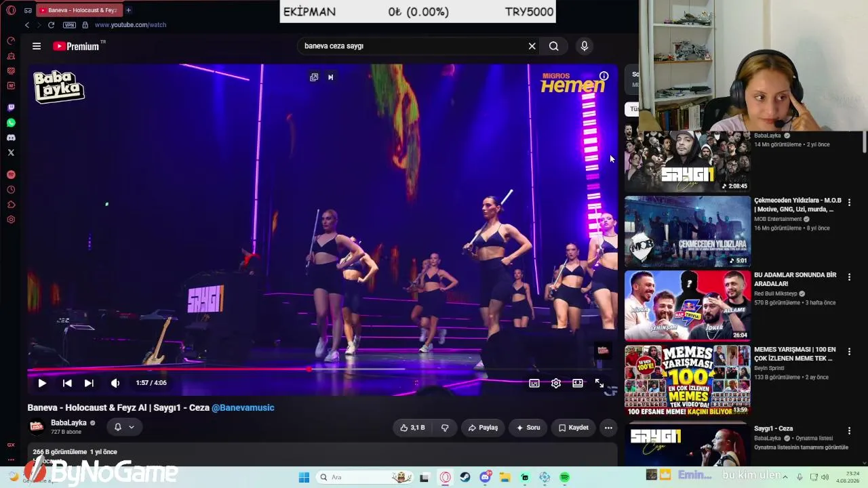Open the video info card icon
The height and width of the screenshot is (488, 868).
point(604,76)
